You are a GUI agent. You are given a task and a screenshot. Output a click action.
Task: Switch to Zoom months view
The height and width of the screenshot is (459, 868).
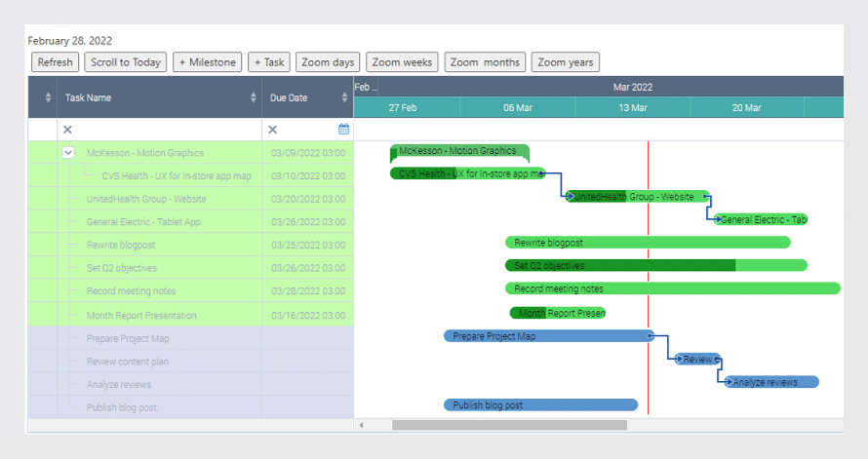click(485, 62)
